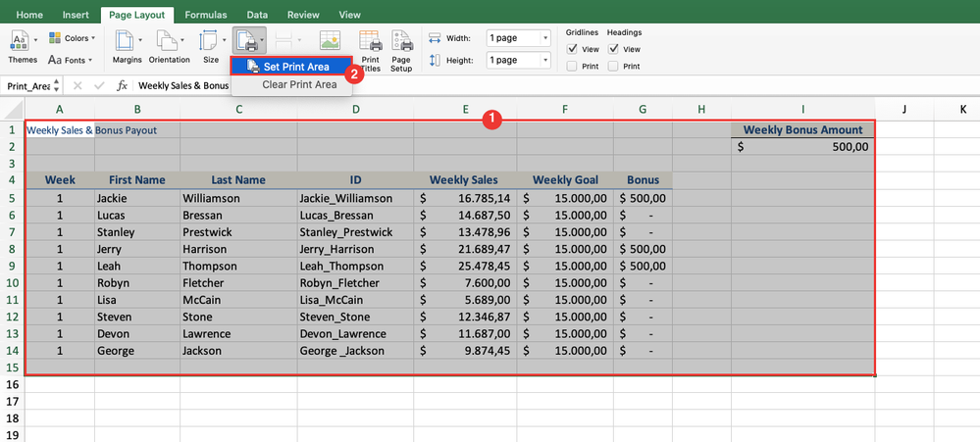
Task: Click the First Name header cell
Action: [x=137, y=180]
